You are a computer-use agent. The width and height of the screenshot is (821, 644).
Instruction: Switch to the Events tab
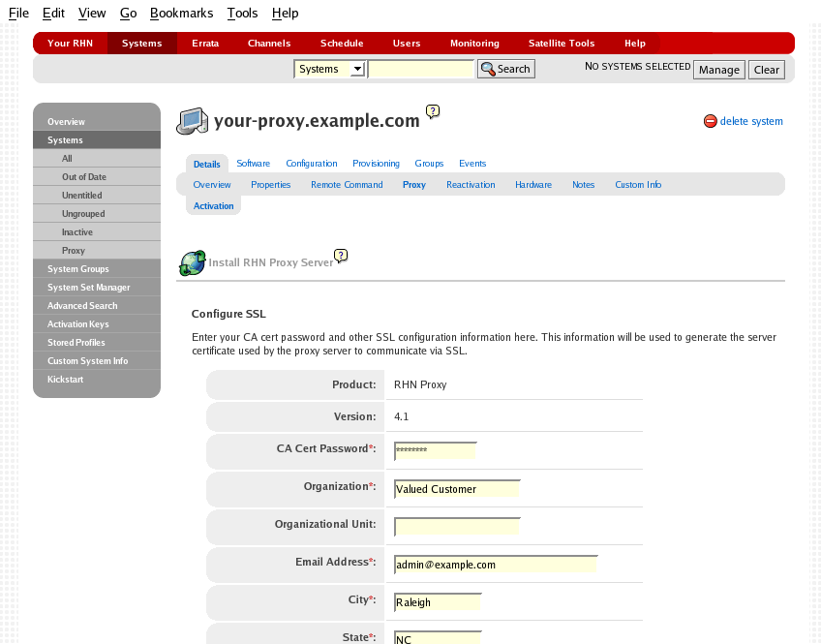coord(472,164)
